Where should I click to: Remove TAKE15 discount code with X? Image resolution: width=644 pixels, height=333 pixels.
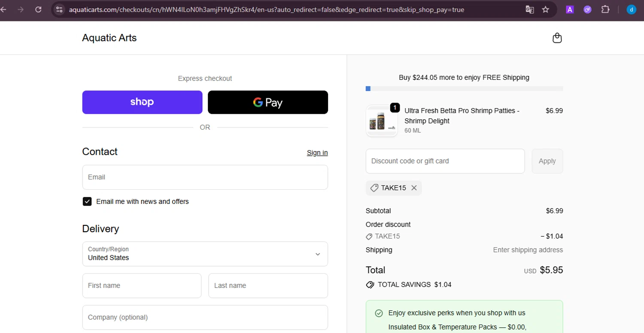tap(414, 188)
